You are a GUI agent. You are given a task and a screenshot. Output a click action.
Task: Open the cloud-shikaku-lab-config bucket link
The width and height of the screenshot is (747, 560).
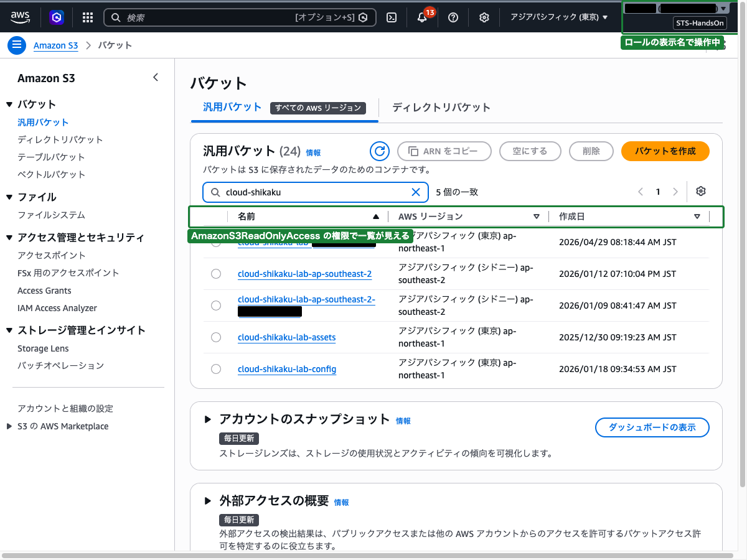point(287,369)
